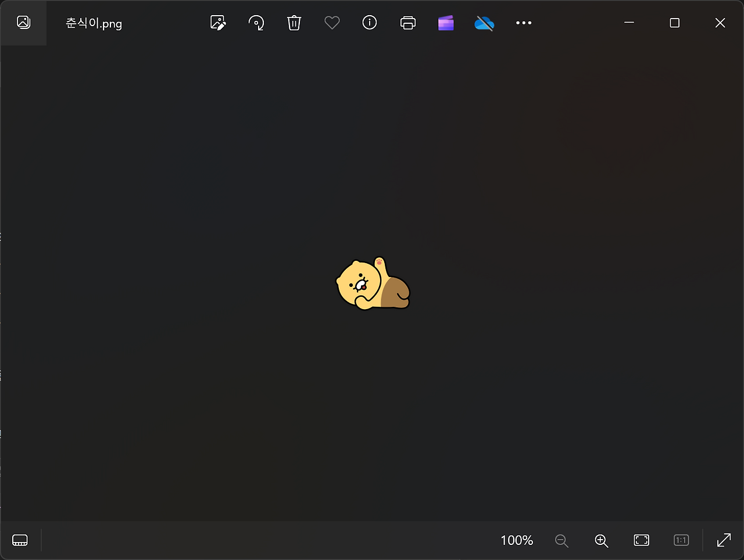Minimize the Photos window
This screenshot has width=744, height=560.
629,23
